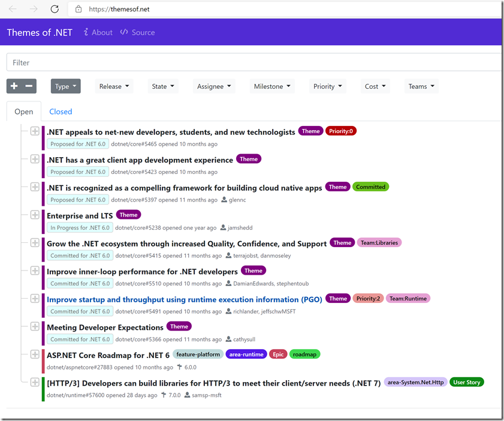Open the Type dropdown
The width and height of the screenshot is (504, 421).
pos(65,86)
